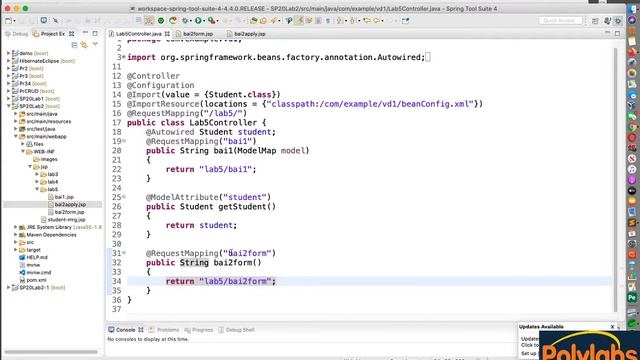
Task: Switch to the bai2form.jsp editor tab
Action: [195, 34]
